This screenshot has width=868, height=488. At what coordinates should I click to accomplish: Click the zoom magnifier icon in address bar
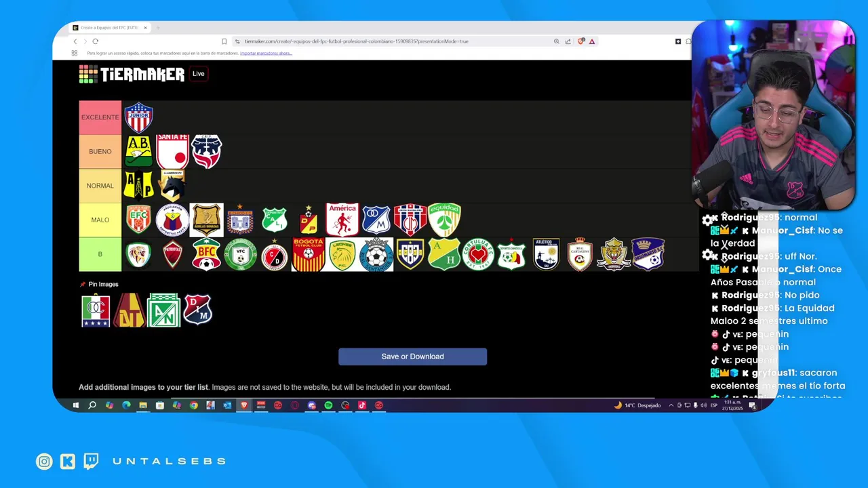point(557,41)
